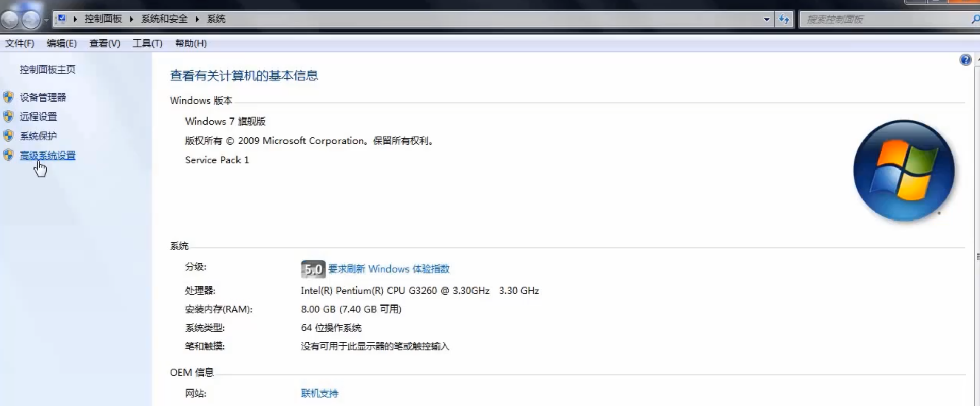Click the text Windows 7 旗舰版
The image size is (980, 406).
(225, 121)
